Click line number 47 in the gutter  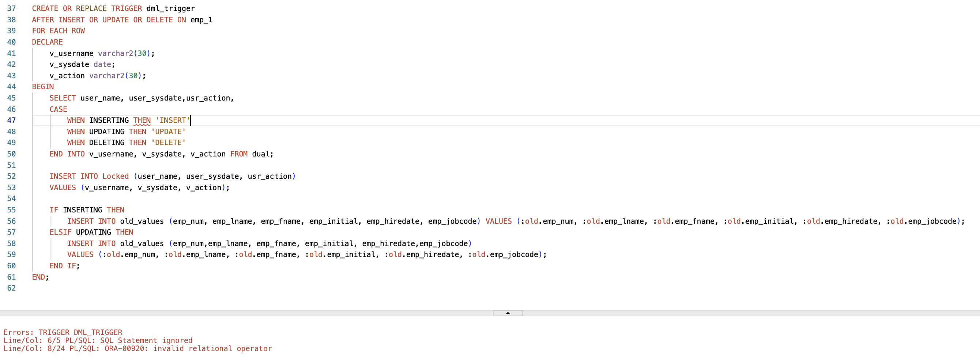coord(11,120)
